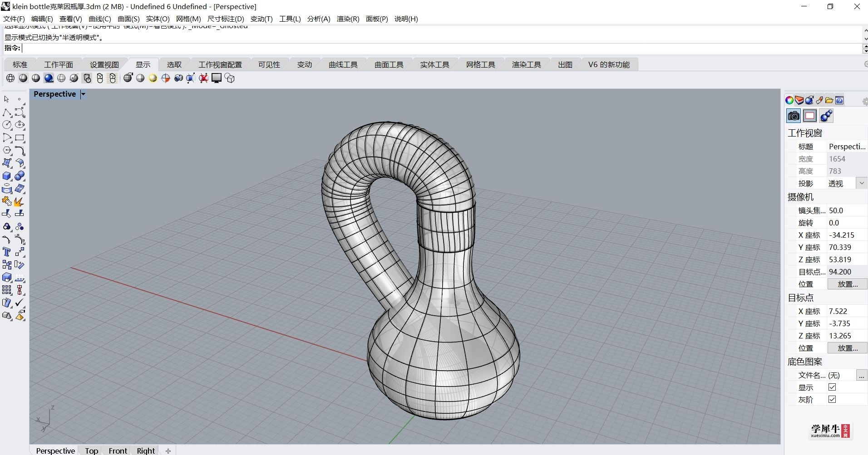This screenshot has width=868, height=455.
Task: Click the 标题 field showing Perspecti...
Action: [847, 147]
